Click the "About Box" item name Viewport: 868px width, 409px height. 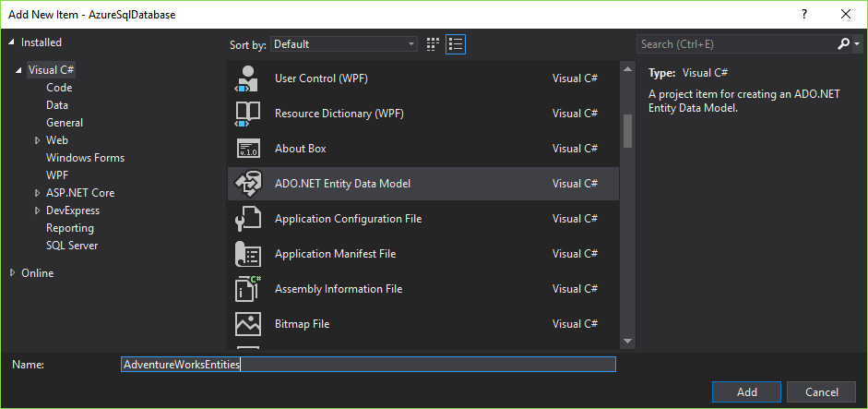tap(301, 149)
